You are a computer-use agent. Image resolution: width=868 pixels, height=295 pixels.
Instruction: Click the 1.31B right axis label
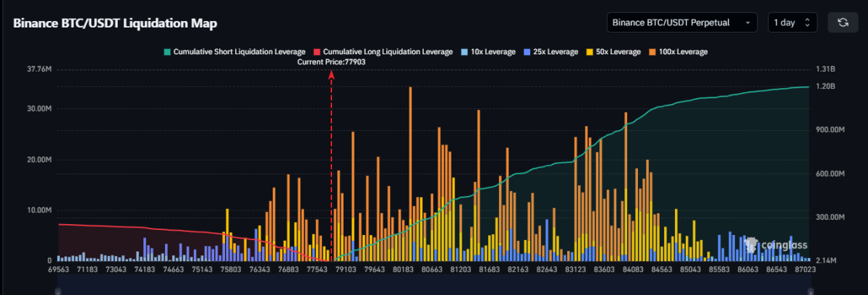(825, 69)
